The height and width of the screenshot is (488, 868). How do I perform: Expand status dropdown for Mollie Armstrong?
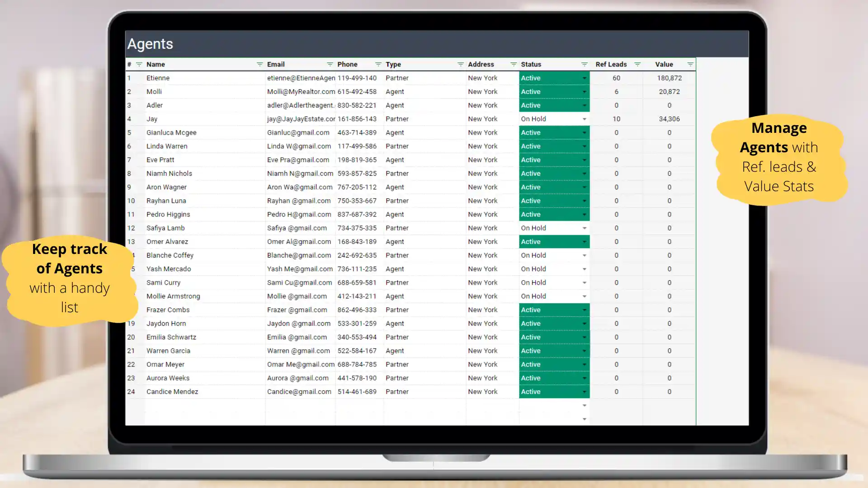click(584, 296)
